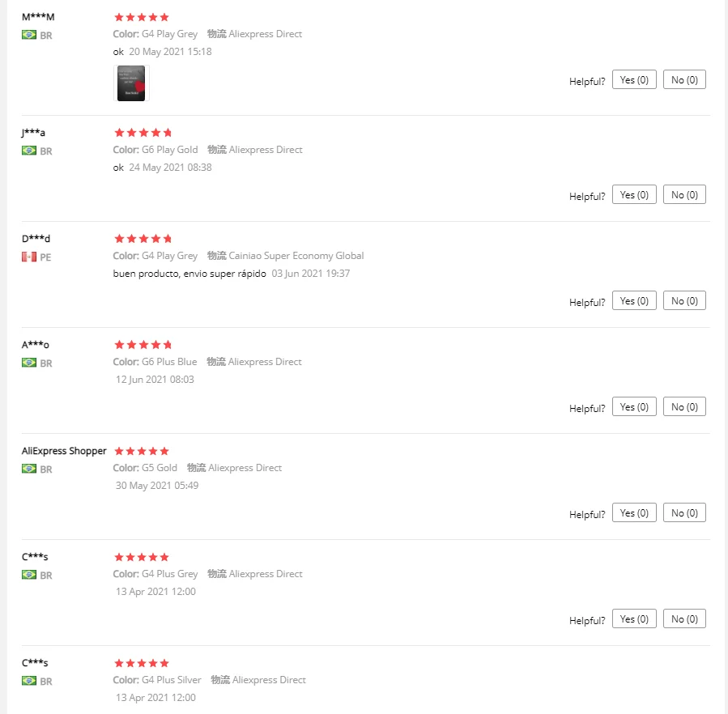Click the star rating on M***M's review
Image resolution: width=728 pixels, height=714 pixels.
pos(142,17)
